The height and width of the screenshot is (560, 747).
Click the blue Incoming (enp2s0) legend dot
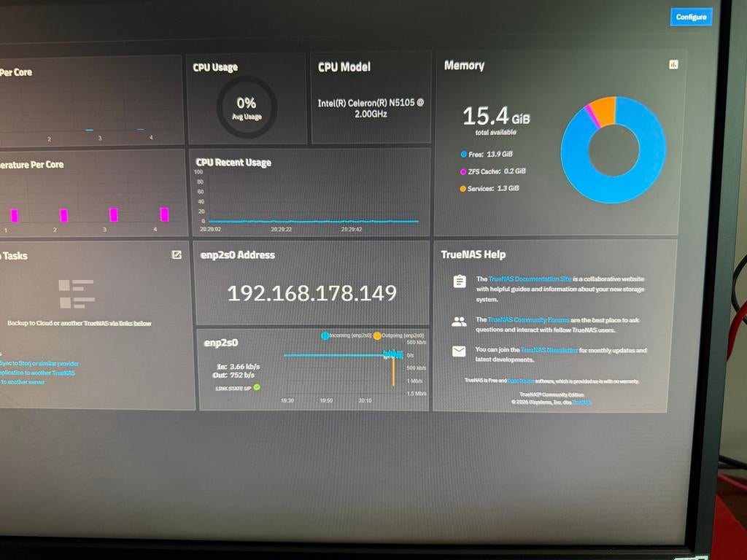click(x=325, y=335)
